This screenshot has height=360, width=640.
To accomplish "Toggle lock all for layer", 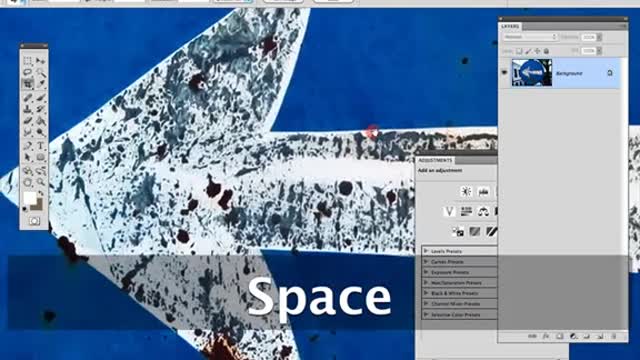I will click(x=546, y=51).
